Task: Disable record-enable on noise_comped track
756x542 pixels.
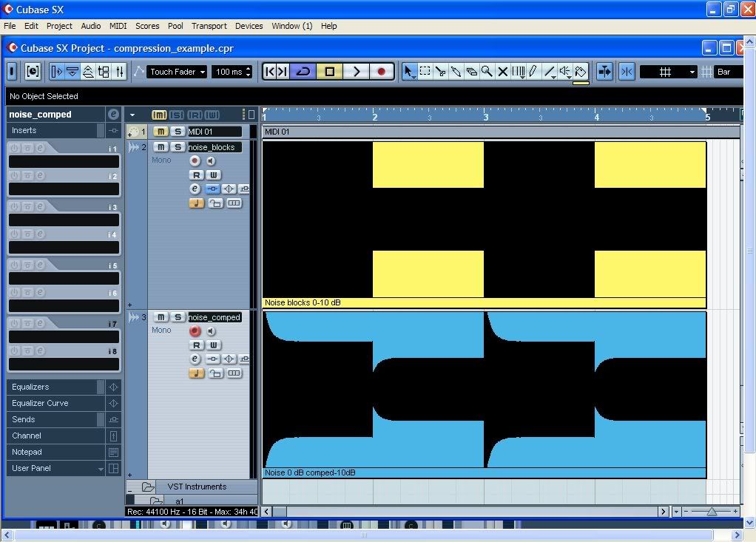Action: (x=195, y=331)
